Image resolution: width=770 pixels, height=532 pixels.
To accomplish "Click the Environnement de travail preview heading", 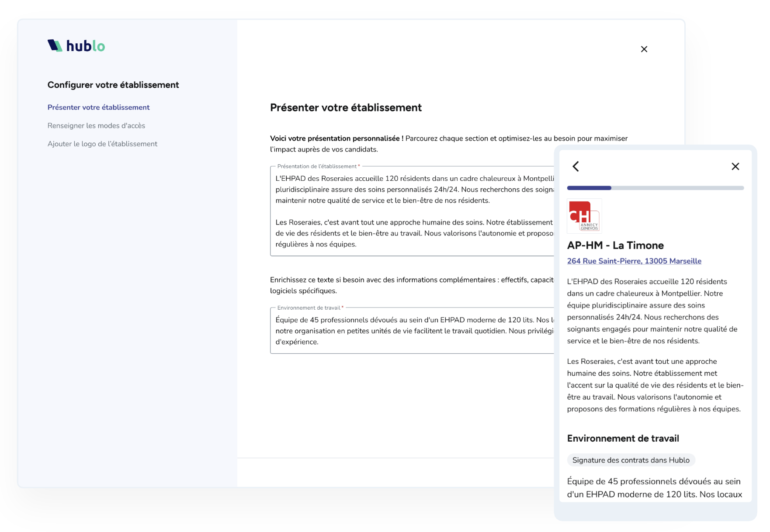I will 623,439.
